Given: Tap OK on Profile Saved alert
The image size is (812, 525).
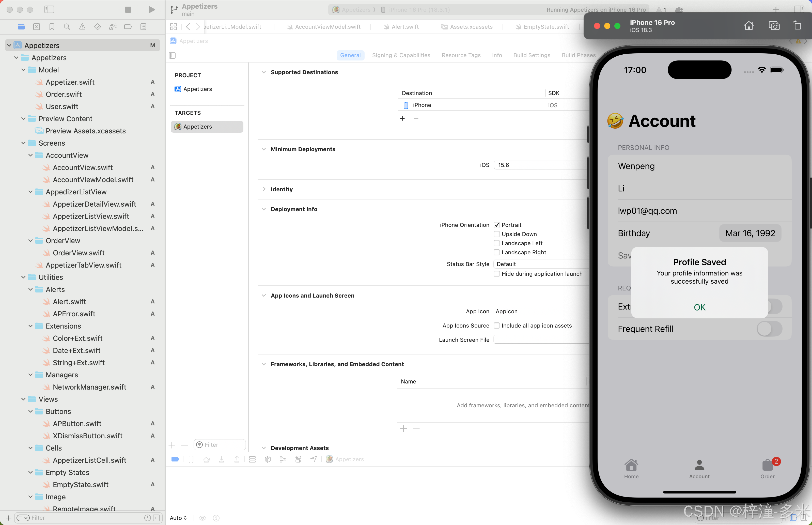Looking at the screenshot, I should [699, 307].
